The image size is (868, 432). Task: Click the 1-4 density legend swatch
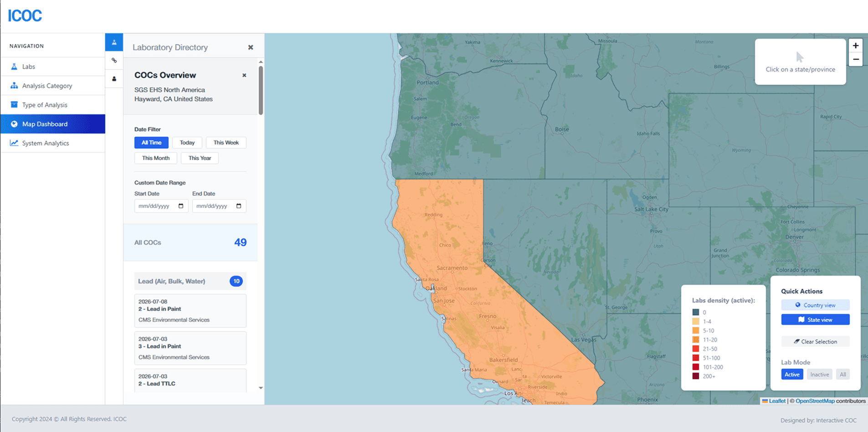pyautogui.click(x=696, y=321)
